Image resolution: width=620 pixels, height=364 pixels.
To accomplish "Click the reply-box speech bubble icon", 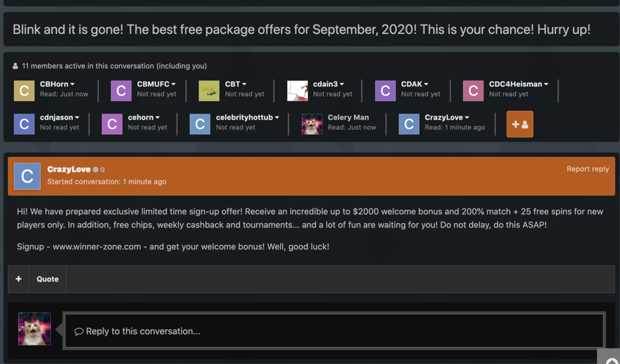I will pyautogui.click(x=79, y=331).
